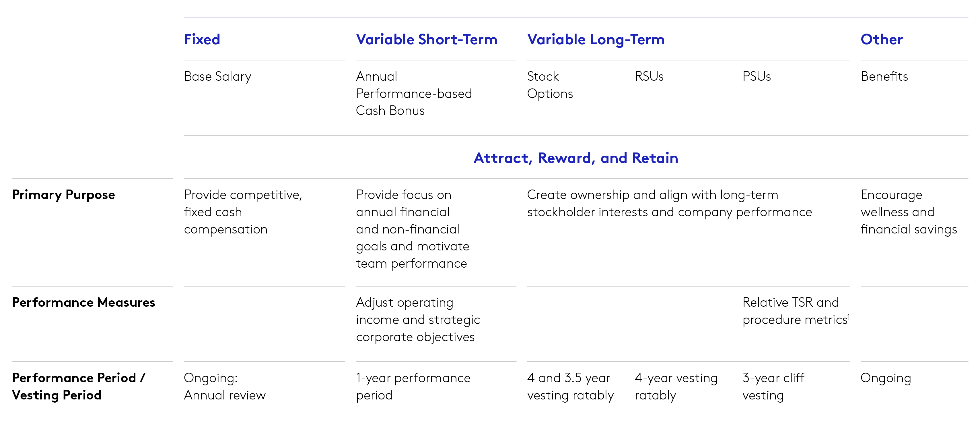Click the Relative TSR and procedure metrics cell
The image size is (980, 423).
tap(795, 311)
